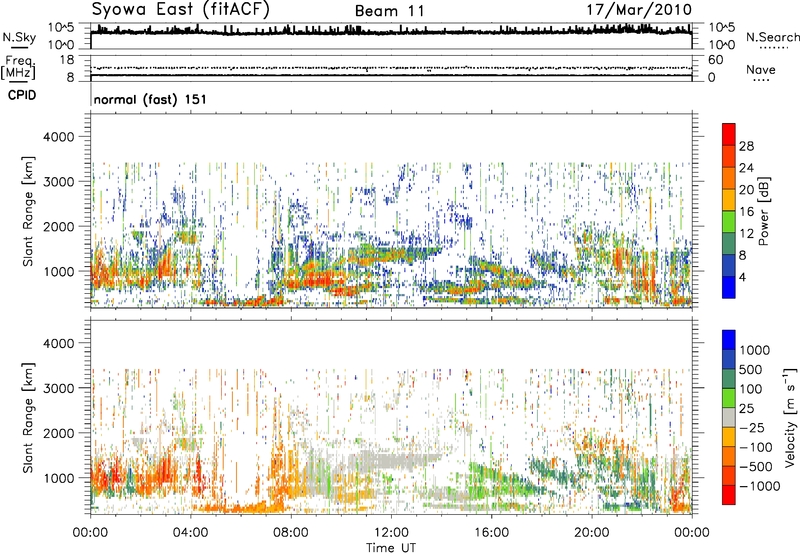The width and height of the screenshot is (800, 554).
Task: Click the right-side Nave axis value '60'
Action: pos(716,60)
